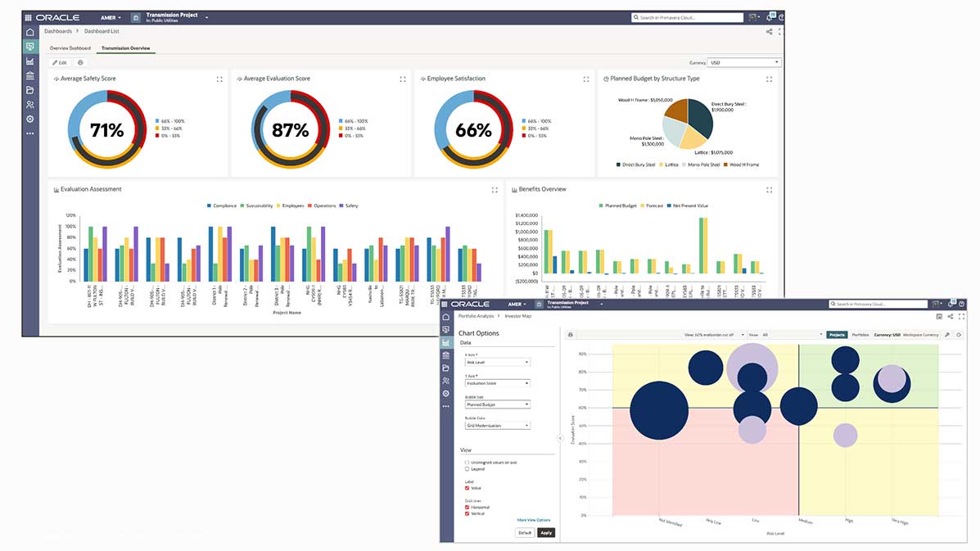
Task: Open the Currency USD dropdown
Action: click(745, 62)
